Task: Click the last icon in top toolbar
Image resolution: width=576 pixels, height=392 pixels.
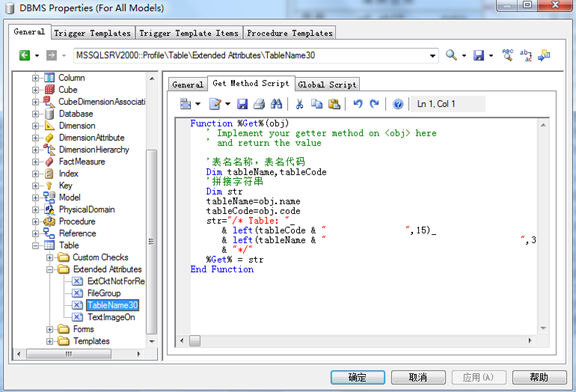Action: tap(544, 55)
